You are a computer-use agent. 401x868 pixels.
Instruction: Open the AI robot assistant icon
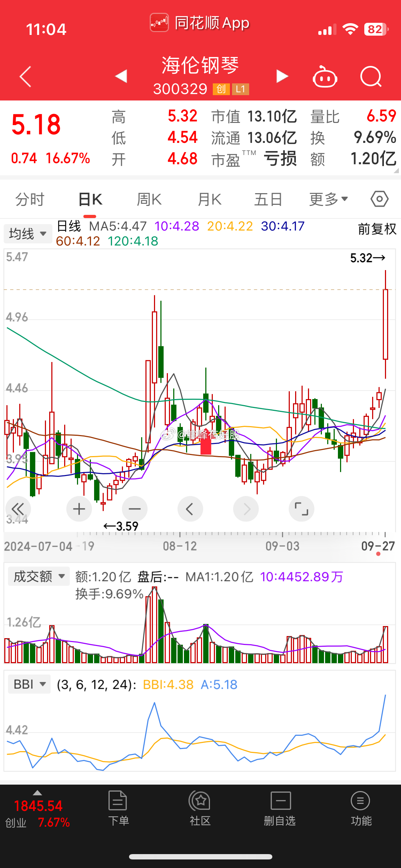(325, 76)
